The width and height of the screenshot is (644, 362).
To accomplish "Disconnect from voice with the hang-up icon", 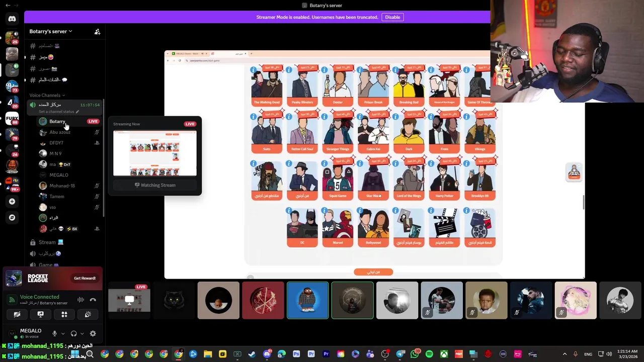I will pos(93,300).
